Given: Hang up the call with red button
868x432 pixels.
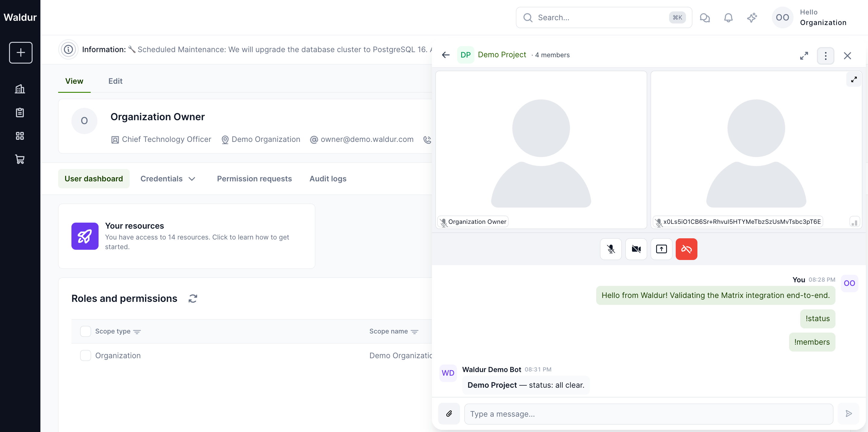Looking at the screenshot, I should point(686,249).
